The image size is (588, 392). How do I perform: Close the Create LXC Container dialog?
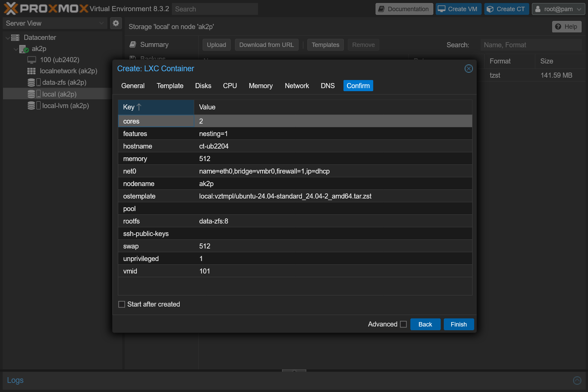point(468,69)
